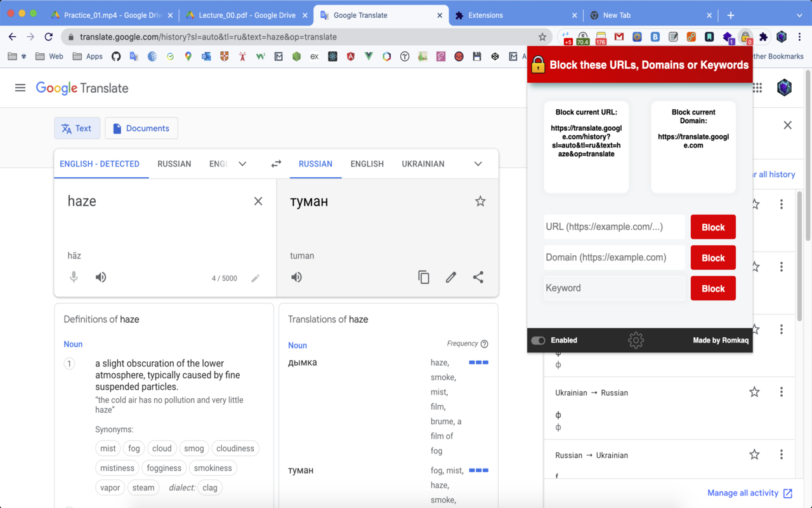Star the translation туман to save it
Viewport: 812px width, 508px height.
tap(480, 201)
